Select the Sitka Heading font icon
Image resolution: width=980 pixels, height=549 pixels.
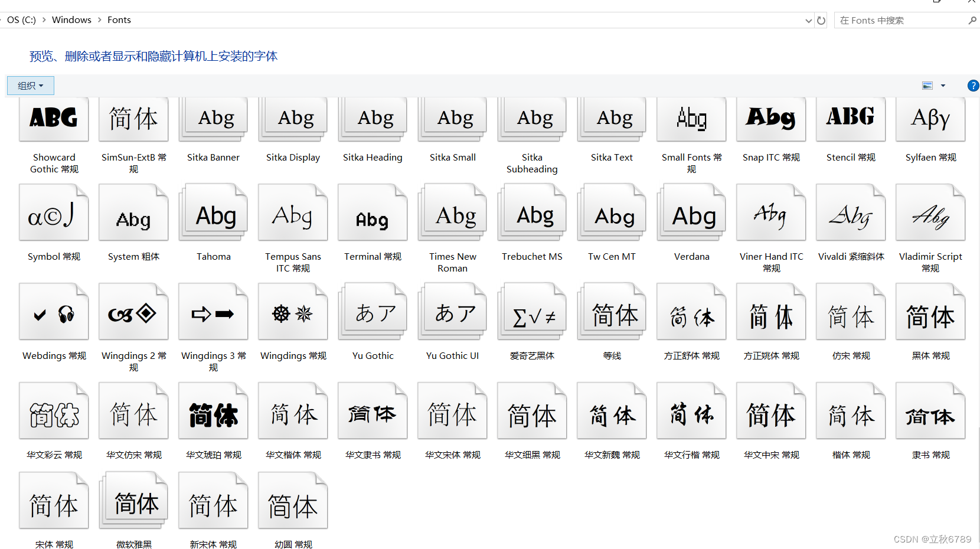click(x=373, y=119)
